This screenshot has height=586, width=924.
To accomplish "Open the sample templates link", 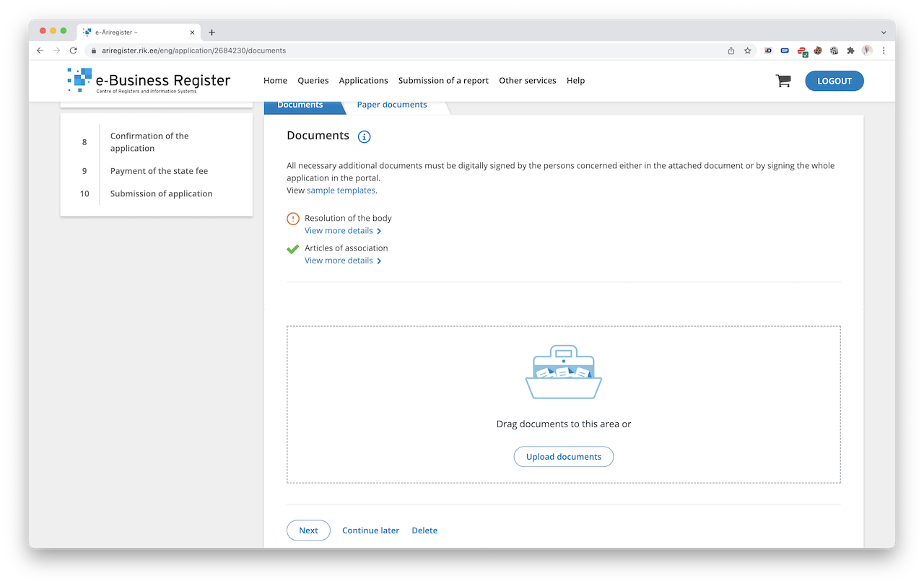I will click(341, 191).
